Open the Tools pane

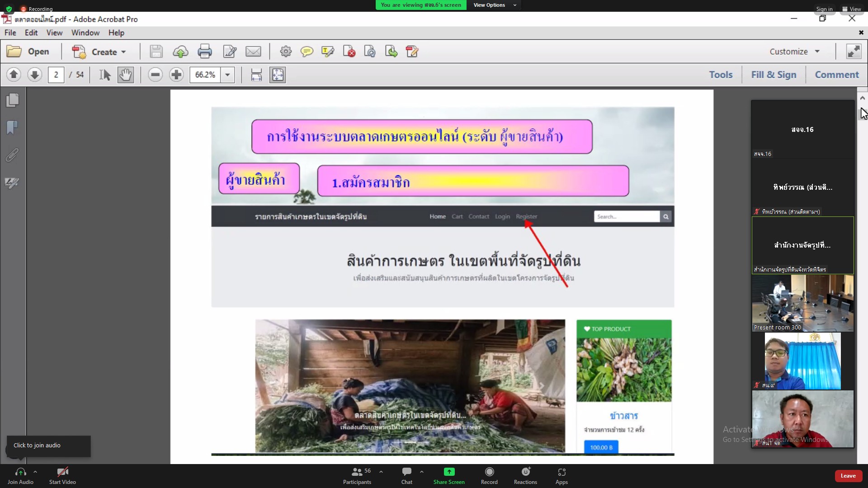[x=721, y=75]
